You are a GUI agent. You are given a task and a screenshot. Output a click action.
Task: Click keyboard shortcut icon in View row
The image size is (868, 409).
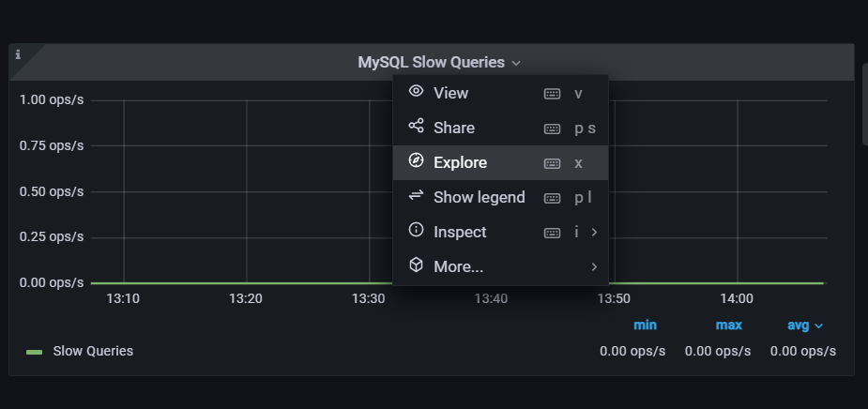(552, 94)
